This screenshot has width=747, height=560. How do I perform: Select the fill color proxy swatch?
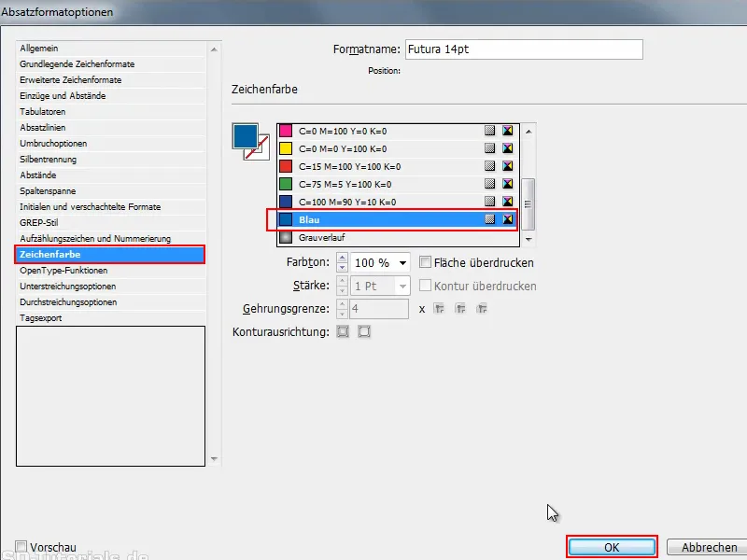(246, 136)
